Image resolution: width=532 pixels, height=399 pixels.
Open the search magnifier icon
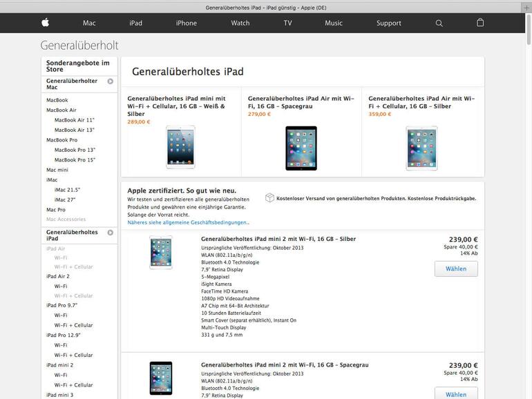[439, 23]
